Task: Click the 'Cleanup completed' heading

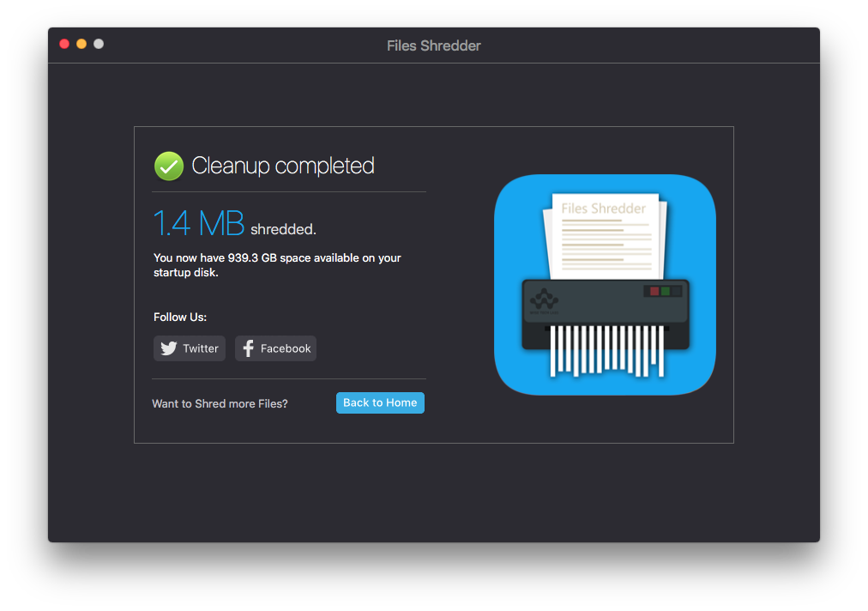Action: click(283, 166)
